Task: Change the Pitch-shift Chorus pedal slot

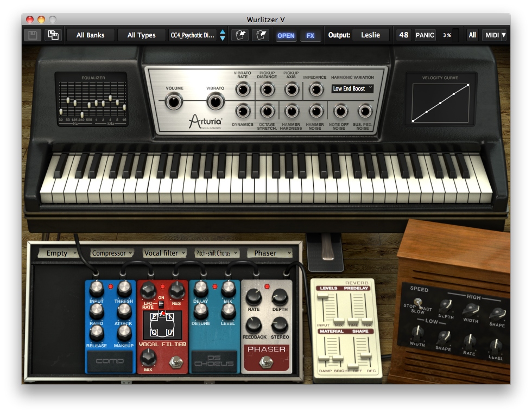Action: point(217,253)
